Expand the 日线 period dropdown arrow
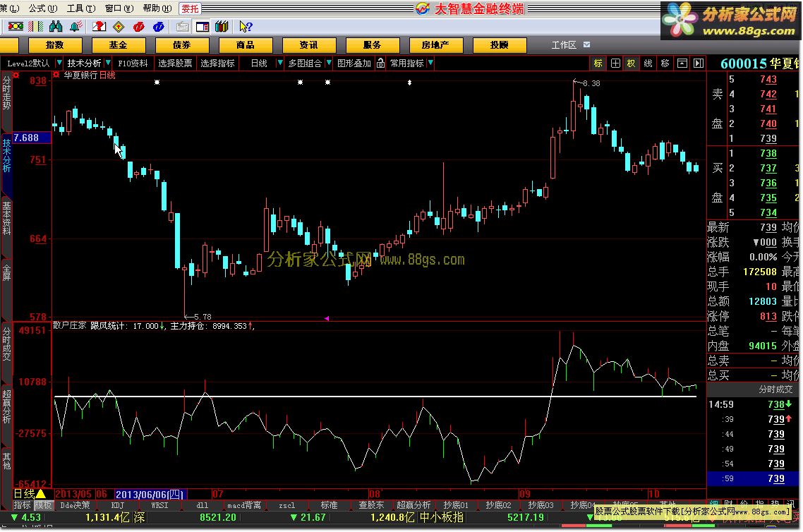Viewport: 803px width, 532px height. [x=279, y=63]
